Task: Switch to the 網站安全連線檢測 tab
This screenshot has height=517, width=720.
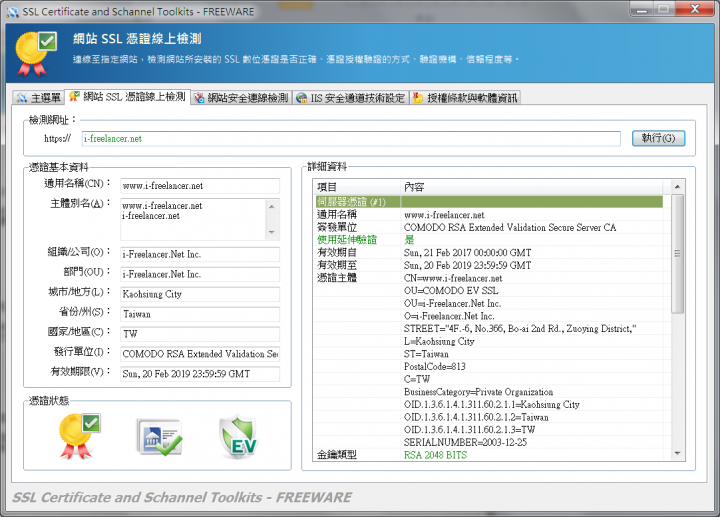Action: (x=241, y=97)
